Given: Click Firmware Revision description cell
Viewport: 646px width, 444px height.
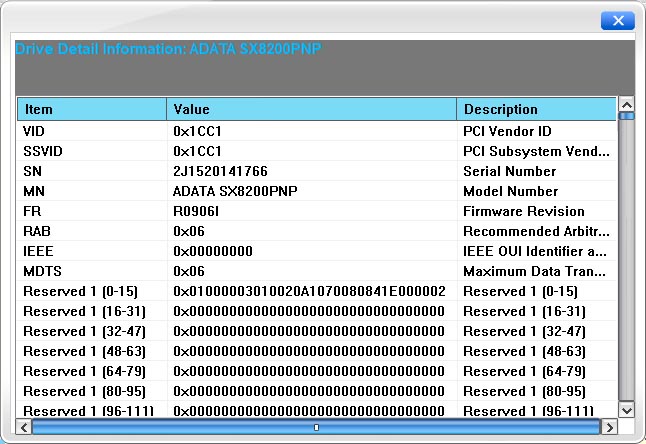Looking at the screenshot, I should (524, 211).
